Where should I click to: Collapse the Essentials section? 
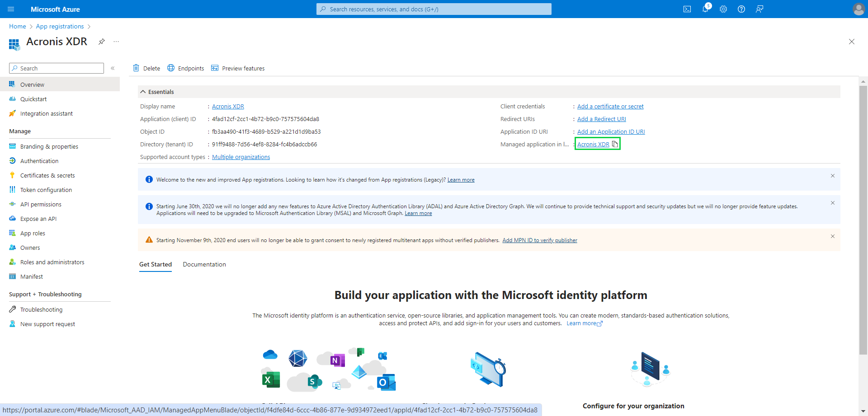click(x=143, y=92)
